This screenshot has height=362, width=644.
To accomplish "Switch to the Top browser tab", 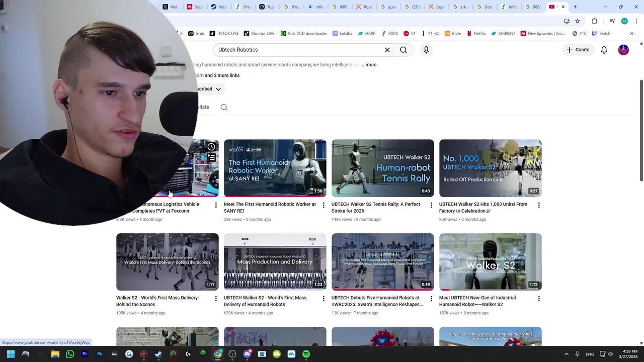I will pos(267,7).
